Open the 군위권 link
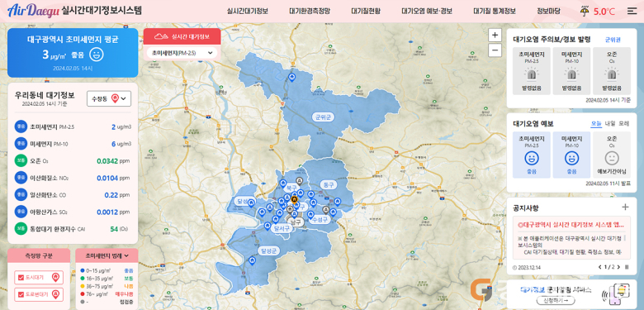This screenshot has height=310, width=644. tap(613, 40)
